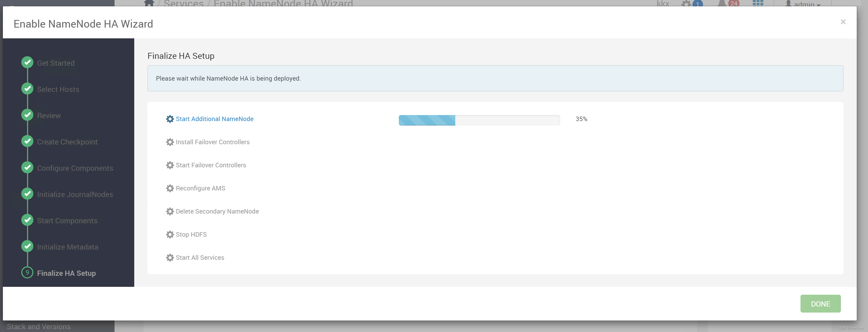This screenshot has height=332, width=868.
Task: Click gear icon beside Start All Services
Action: pyautogui.click(x=170, y=257)
